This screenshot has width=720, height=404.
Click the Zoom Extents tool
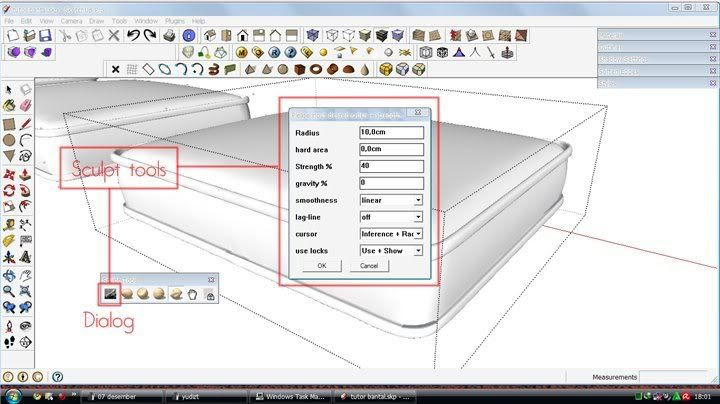click(25, 291)
